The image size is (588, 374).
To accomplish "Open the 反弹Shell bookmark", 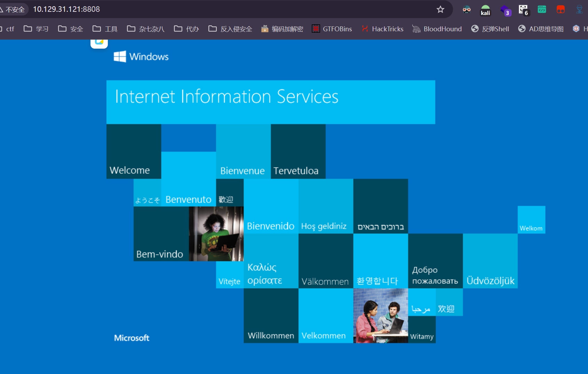I will pos(490,29).
